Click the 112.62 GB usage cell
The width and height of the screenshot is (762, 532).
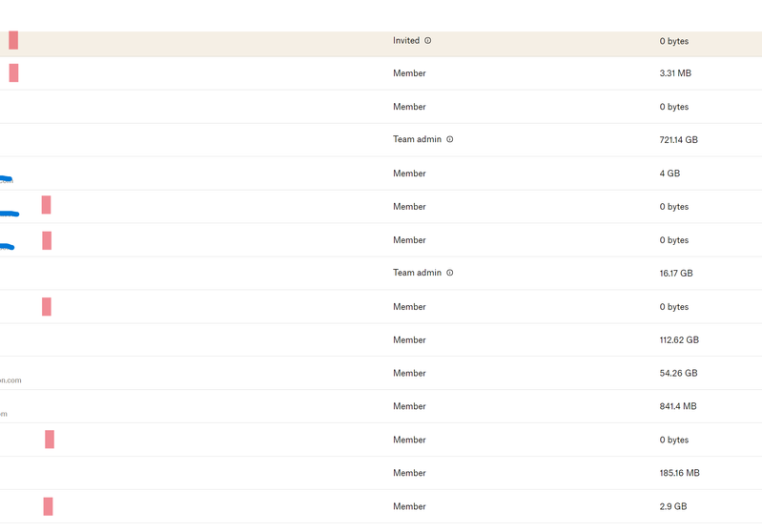pos(679,340)
